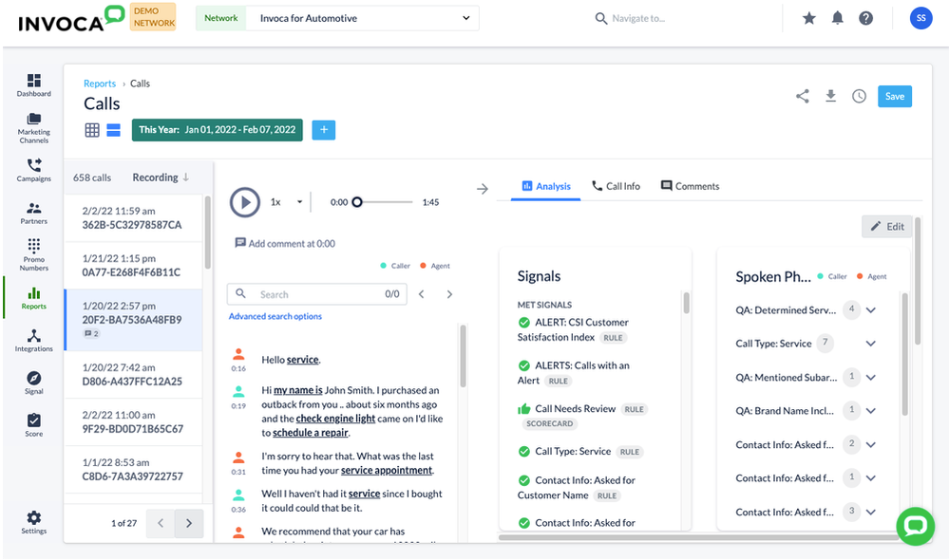Switch to the Analysis tab
949x560 pixels.
(546, 186)
